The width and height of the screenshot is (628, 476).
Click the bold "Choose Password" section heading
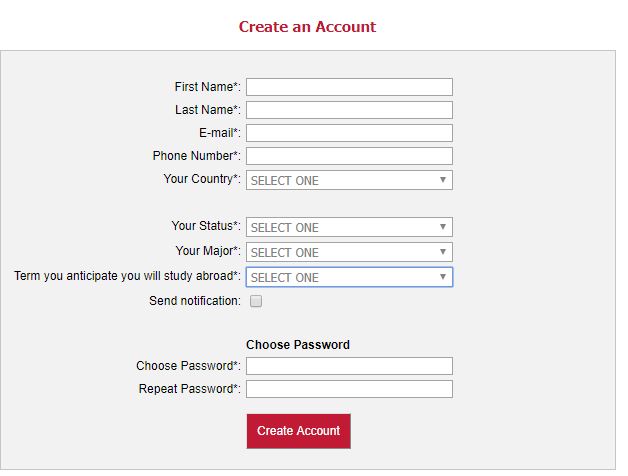click(x=298, y=345)
